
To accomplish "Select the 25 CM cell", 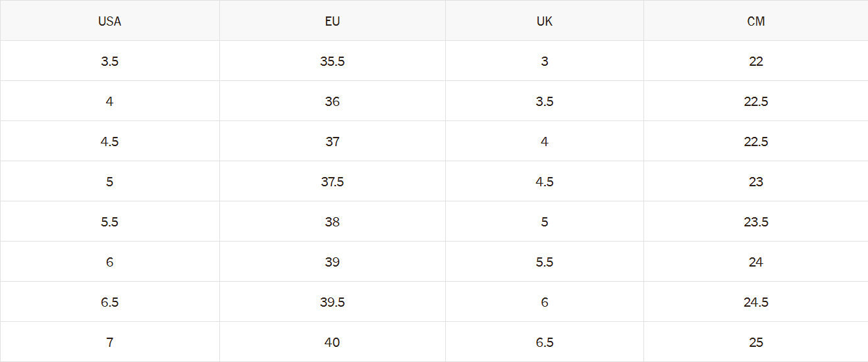I will click(756, 342).
